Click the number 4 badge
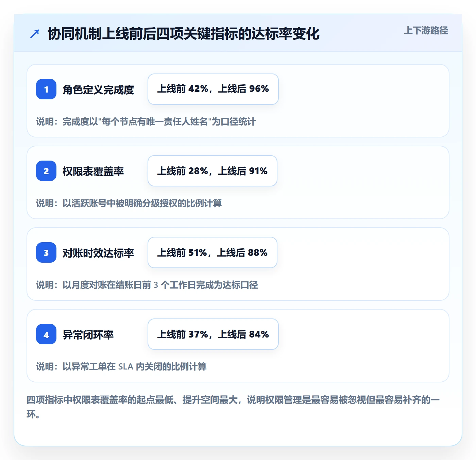 coord(46,334)
